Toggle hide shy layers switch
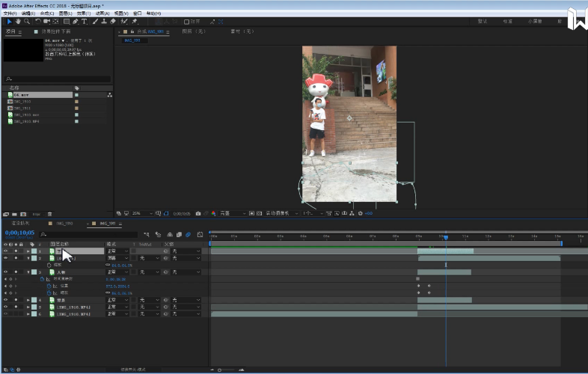Image resolution: width=588 pixels, height=374 pixels. pyautogui.click(x=170, y=234)
